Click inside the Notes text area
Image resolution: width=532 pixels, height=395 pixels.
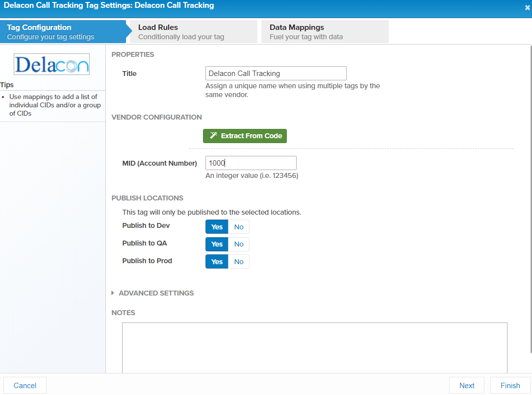coord(315,348)
